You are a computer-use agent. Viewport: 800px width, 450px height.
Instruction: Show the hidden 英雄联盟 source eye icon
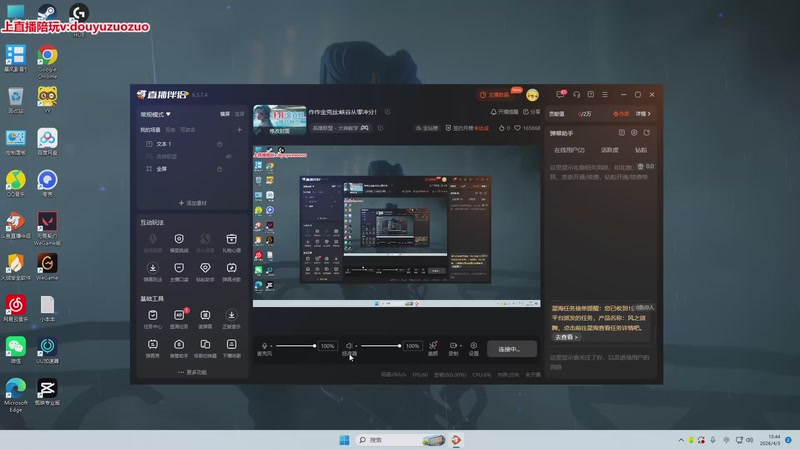pos(229,157)
